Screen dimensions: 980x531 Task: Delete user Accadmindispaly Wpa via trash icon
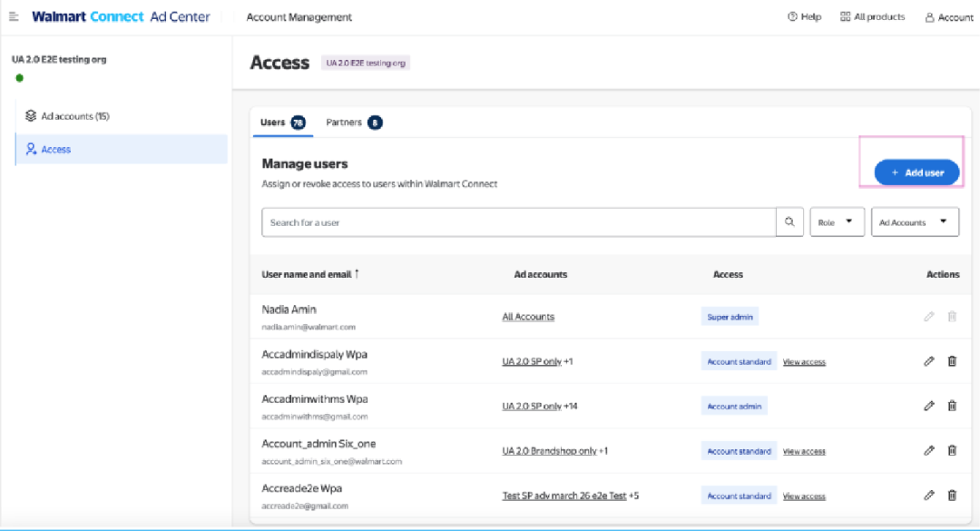(x=952, y=361)
